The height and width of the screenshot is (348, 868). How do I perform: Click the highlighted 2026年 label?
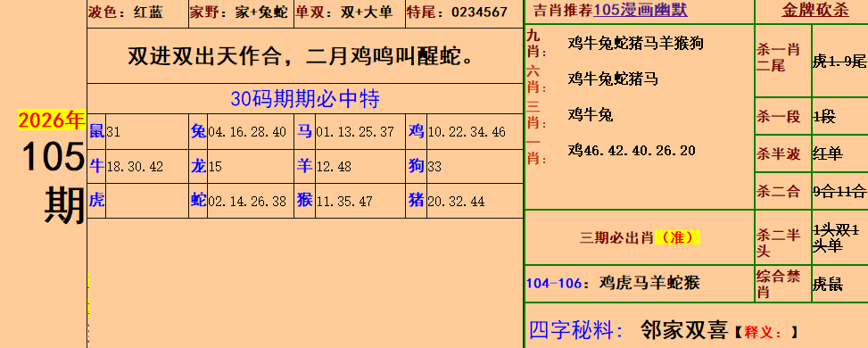pyautogui.click(x=52, y=120)
